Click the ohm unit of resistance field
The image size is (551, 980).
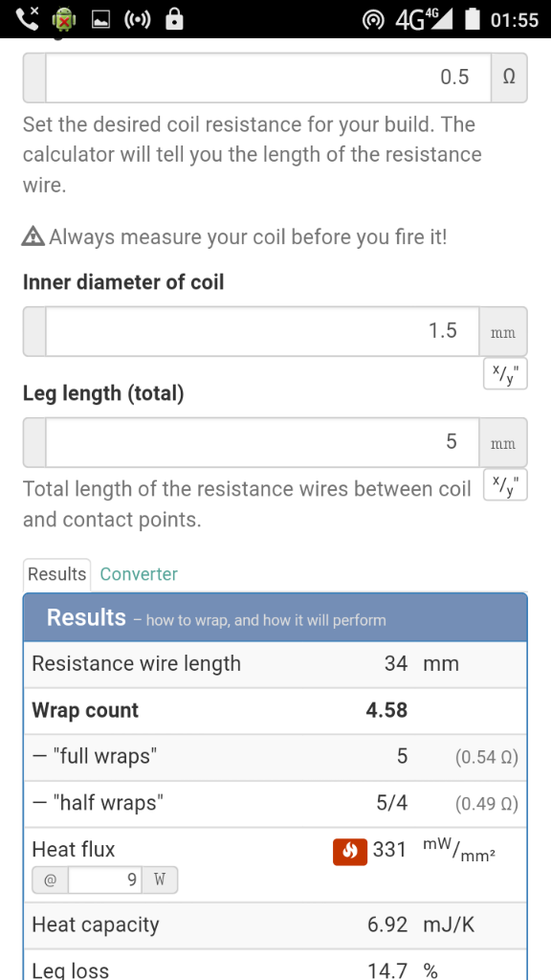pos(509,78)
